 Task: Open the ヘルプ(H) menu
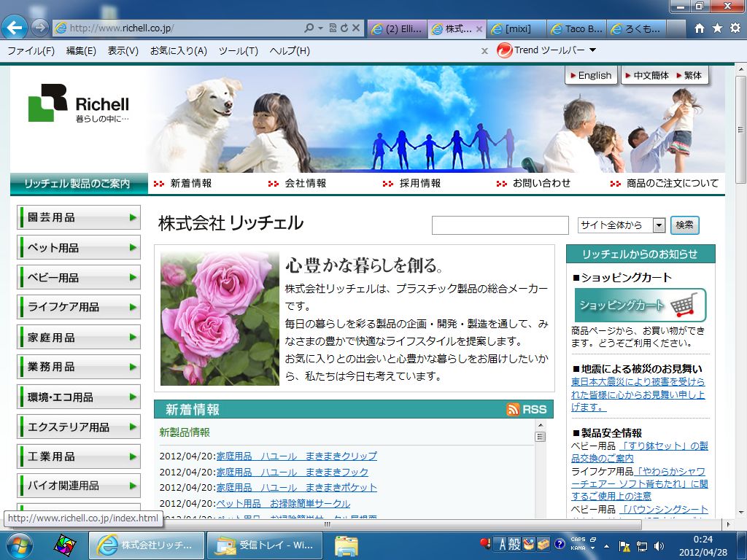coord(290,50)
